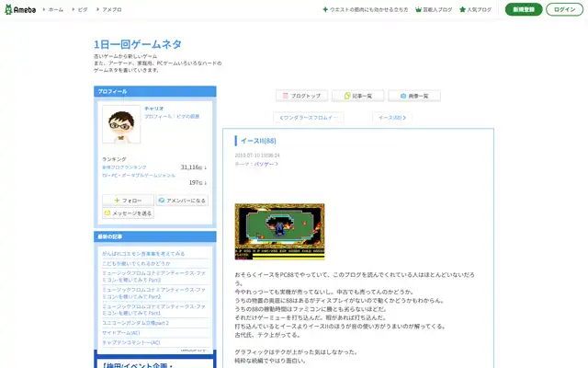Open recent article こどもが聴いてくれるかどうか
This screenshot has width=588, height=368.
[x=136, y=264]
